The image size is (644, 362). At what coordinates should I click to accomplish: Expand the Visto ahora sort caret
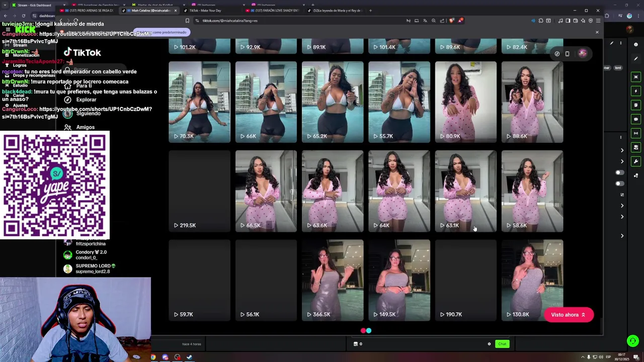pos(583,315)
